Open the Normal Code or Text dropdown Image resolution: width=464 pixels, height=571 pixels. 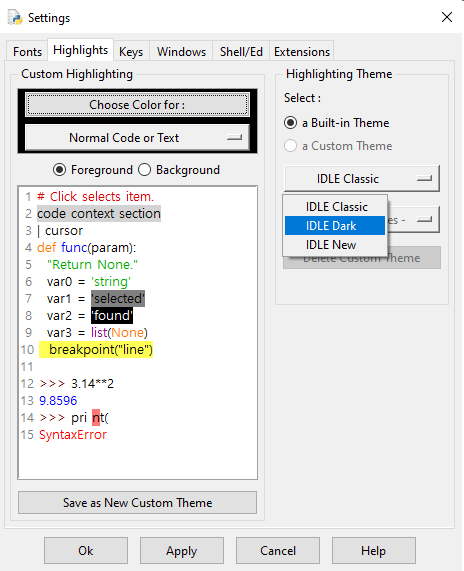click(x=137, y=138)
